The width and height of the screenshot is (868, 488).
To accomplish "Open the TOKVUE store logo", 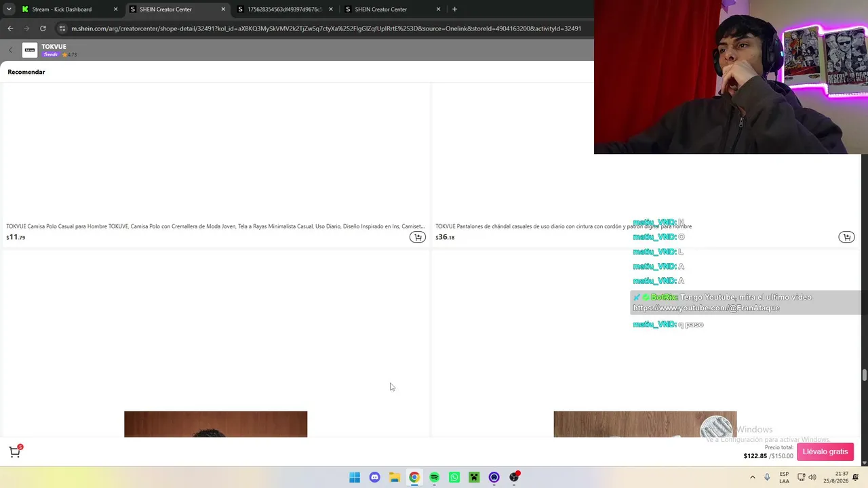I will (x=30, y=50).
